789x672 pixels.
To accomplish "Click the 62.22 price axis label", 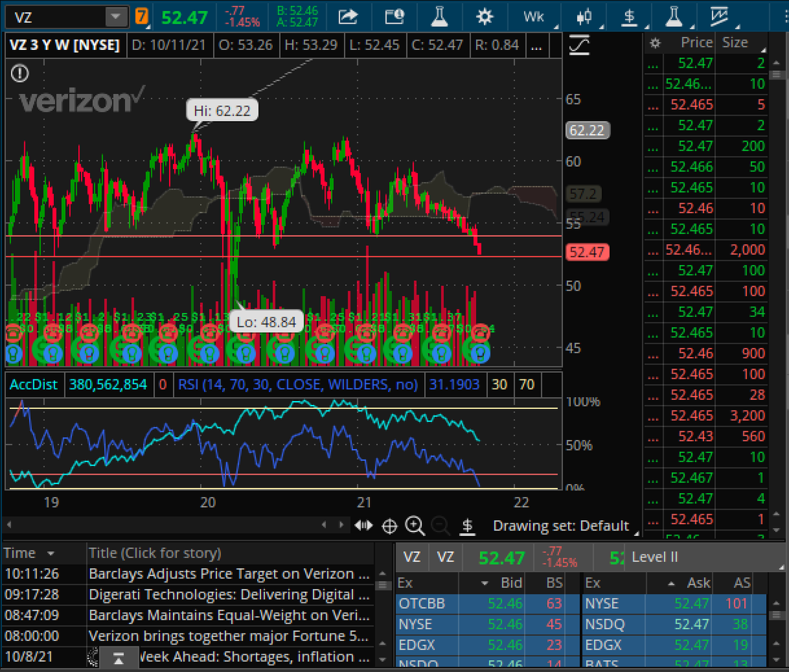I will click(x=587, y=130).
